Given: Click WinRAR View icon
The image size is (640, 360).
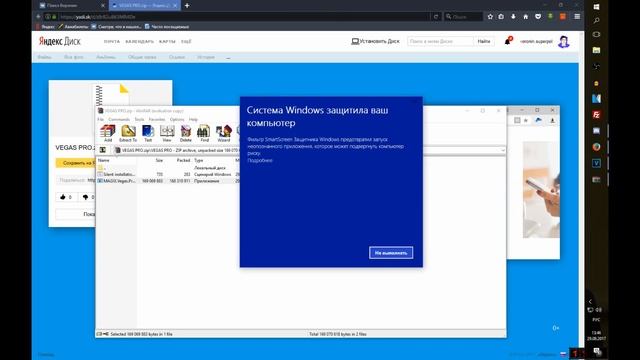Looking at the screenshot, I should (x=167, y=133).
